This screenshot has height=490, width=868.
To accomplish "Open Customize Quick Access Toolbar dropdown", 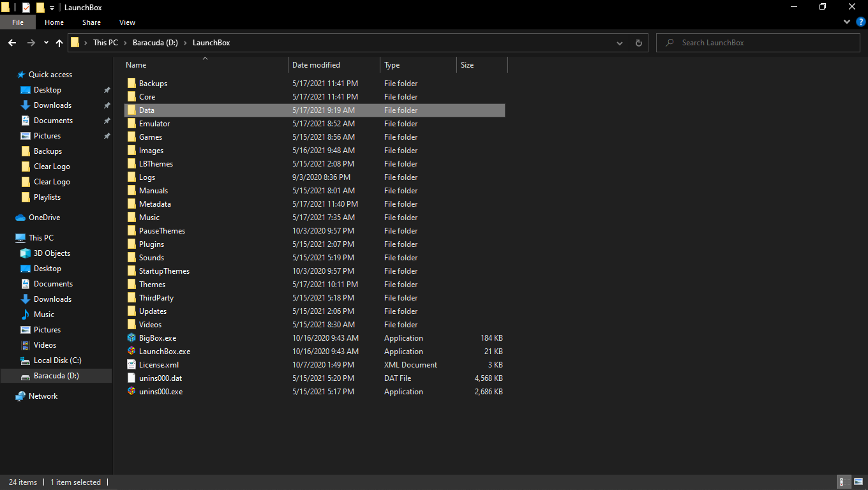I will (x=52, y=8).
